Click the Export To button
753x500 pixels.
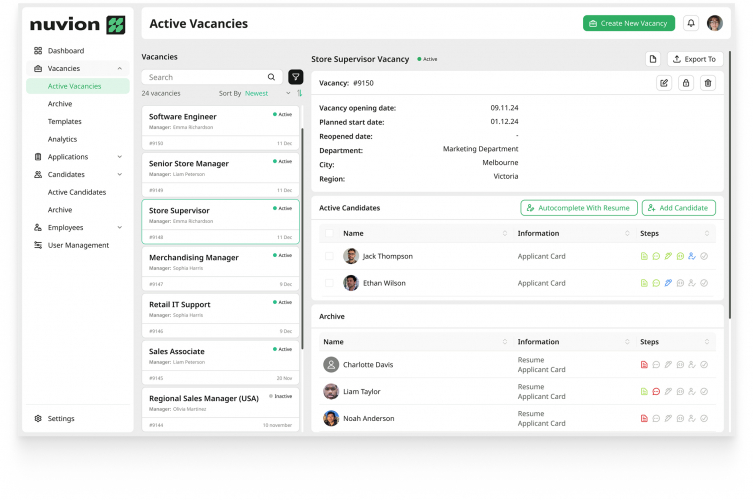[695, 59]
